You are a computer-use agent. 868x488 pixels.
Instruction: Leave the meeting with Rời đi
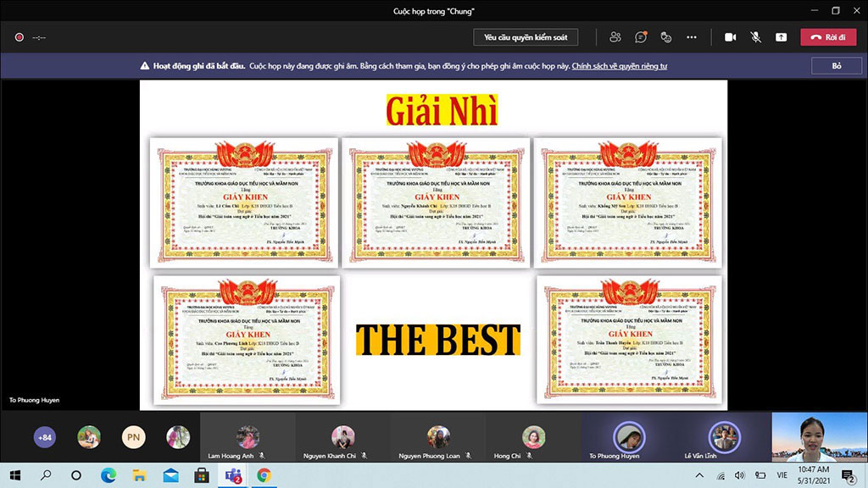(x=828, y=37)
